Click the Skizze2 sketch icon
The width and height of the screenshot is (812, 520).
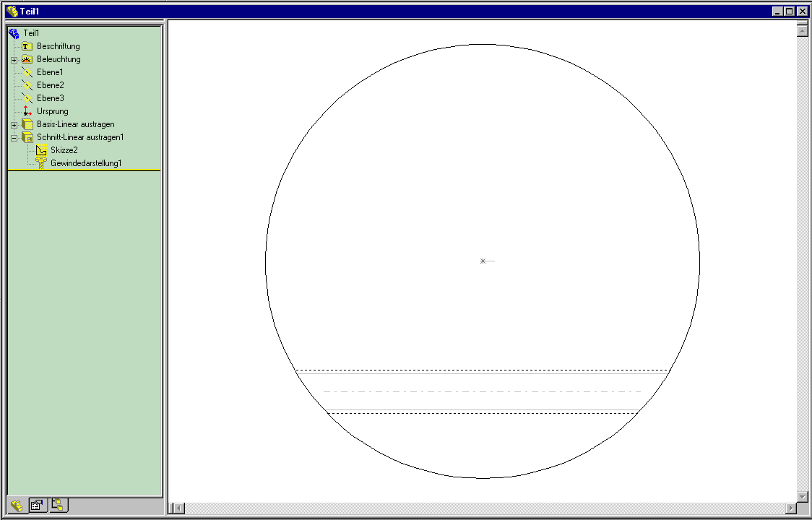41,150
